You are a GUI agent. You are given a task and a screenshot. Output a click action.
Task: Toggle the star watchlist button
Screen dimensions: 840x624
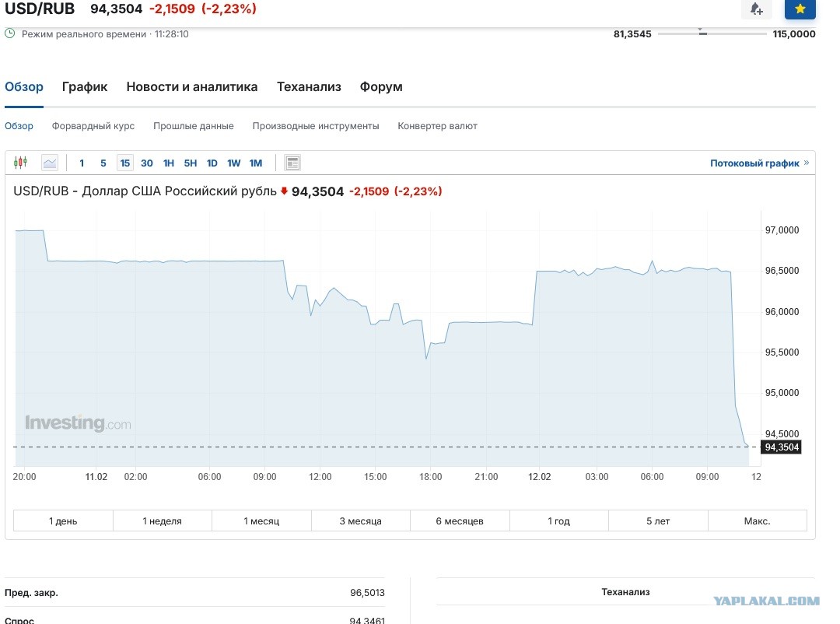point(800,9)
